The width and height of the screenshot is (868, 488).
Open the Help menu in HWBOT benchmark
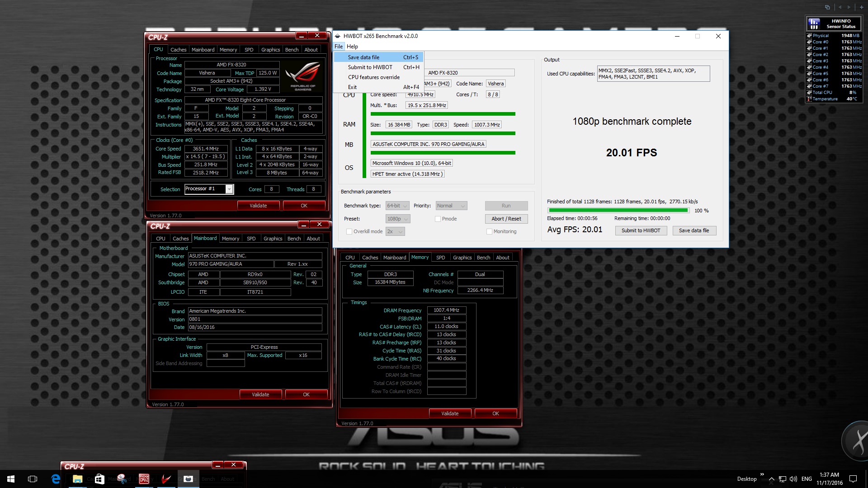[x=352, y=47]
